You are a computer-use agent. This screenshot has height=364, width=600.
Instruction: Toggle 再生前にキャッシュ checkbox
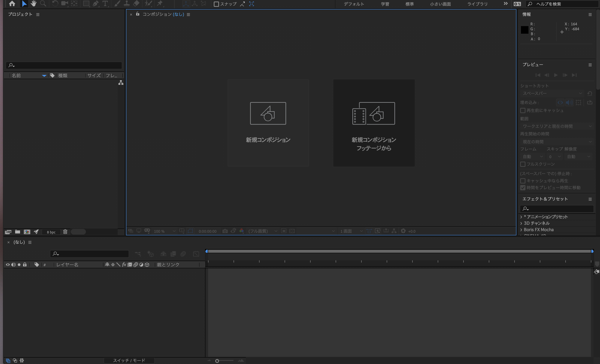pyautogui.click(x=523, y=110)
